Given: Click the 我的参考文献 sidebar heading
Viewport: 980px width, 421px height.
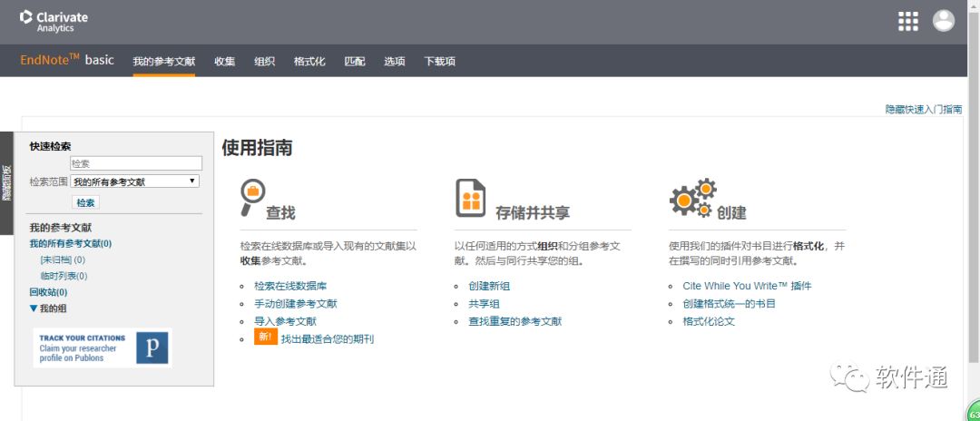Looking at the screenshot, I should (61, 228).
